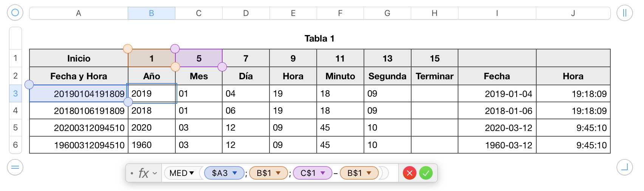
Task: Click the table select circle at top-left
Action: coord(15,13)
